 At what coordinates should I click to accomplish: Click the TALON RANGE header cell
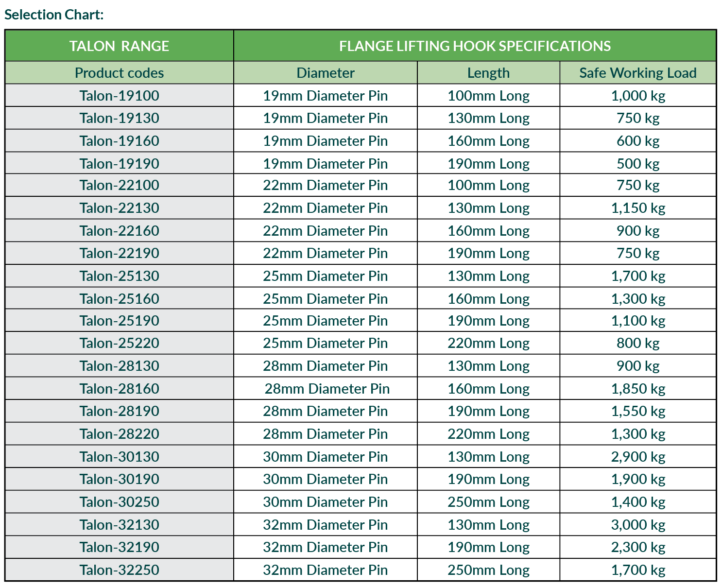pyautogui.click(x=119, y=46)
